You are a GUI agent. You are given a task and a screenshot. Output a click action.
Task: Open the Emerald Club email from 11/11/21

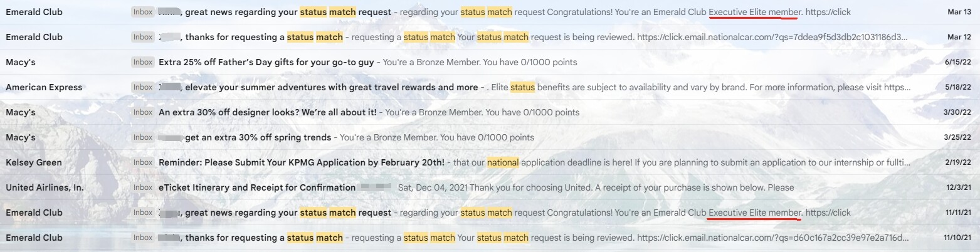pos(490,213)
